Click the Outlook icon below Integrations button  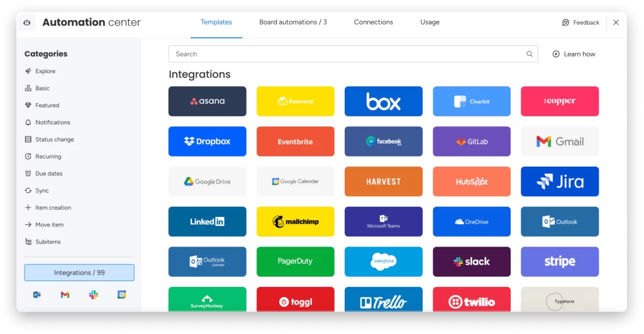point(37,294)
